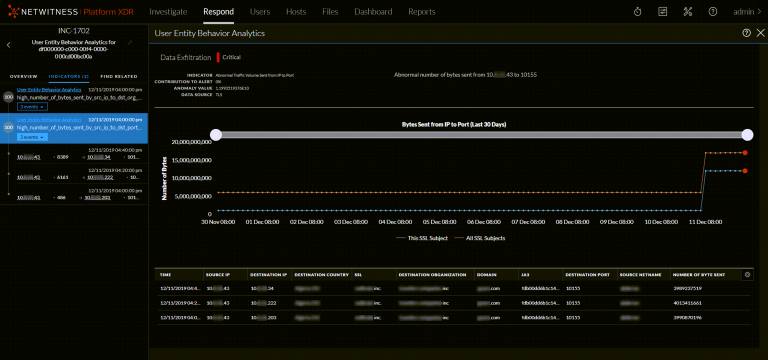Open User Entity Behavior Analytics link of selected indicator
Screen dimensions: 768x360
[49, 120]
